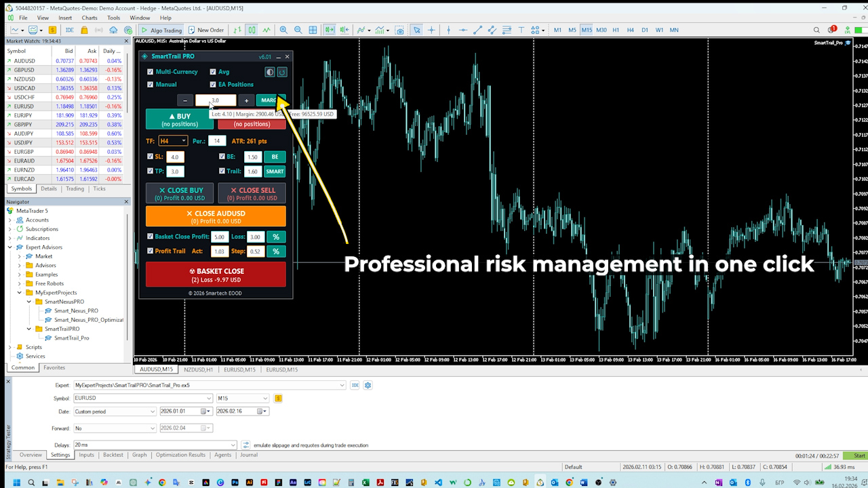Open the search magnifier in toolbar
The width and height of the screenshot is (868, 488).
pos(817,30)
